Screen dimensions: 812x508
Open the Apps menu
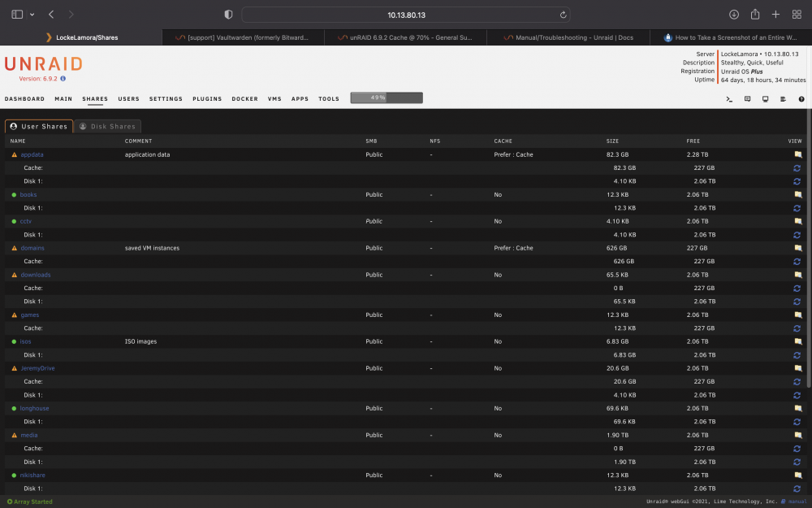(300, 98)
